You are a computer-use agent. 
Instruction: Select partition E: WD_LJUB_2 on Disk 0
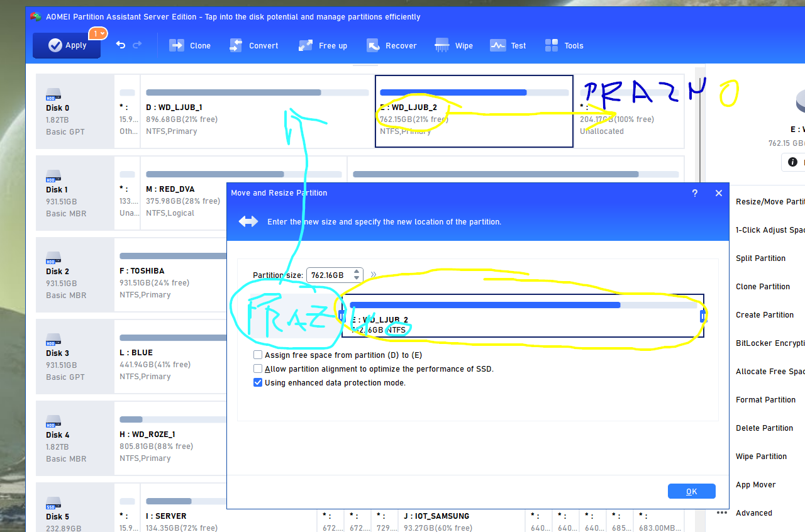click(x=474, y=111)
